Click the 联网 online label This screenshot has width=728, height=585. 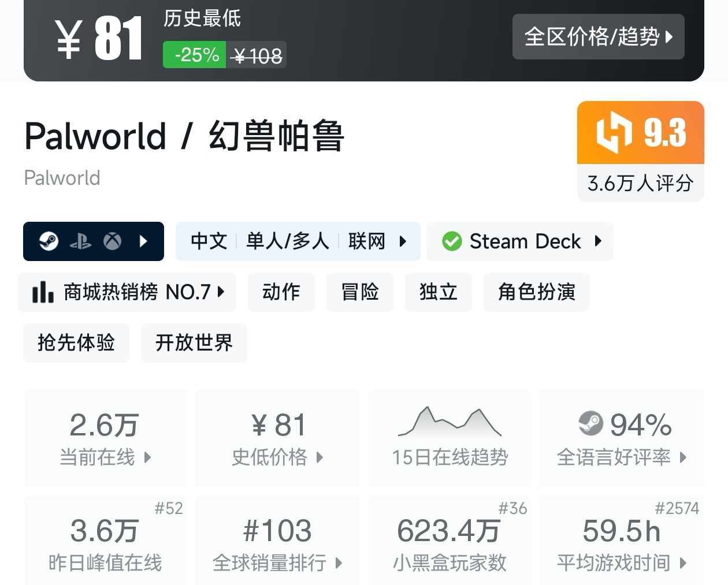coord(366,241)
